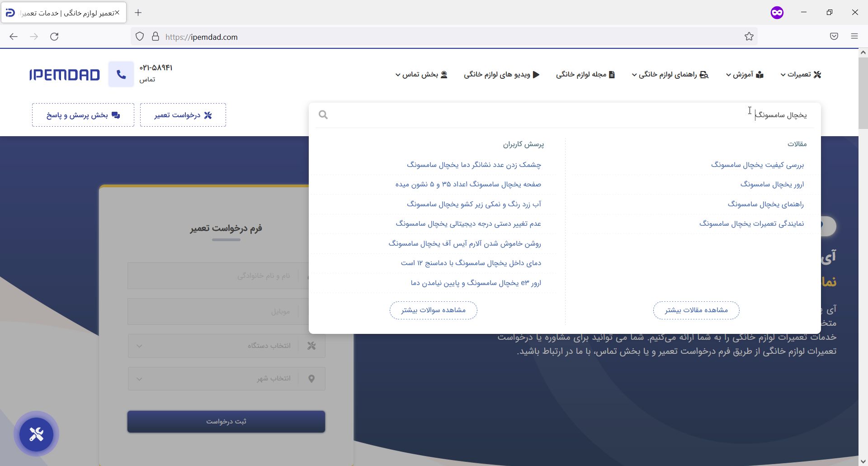Open عدم تغییر دستی درجه دیجیتالی question
Screen dimensions: 868x466
click(x=468, y=223)
